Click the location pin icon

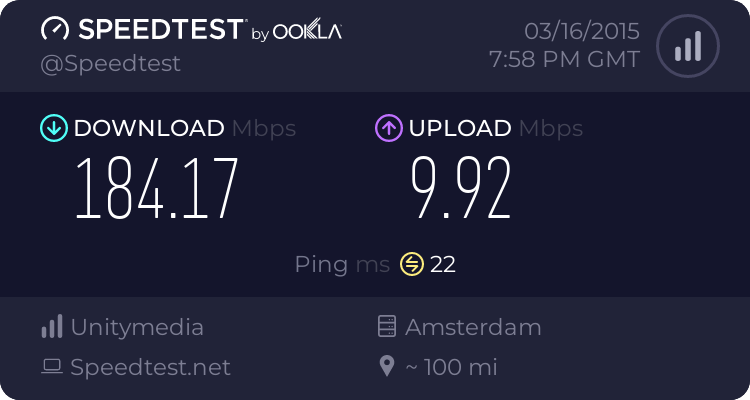click(387, 367)
